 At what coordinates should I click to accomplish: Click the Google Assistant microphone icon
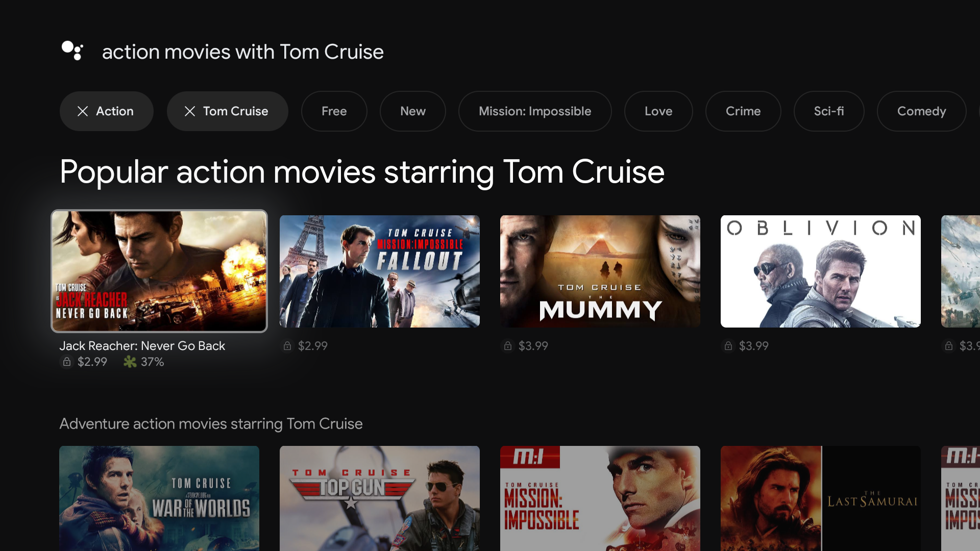pyautogui.click(x=72, y=51)
